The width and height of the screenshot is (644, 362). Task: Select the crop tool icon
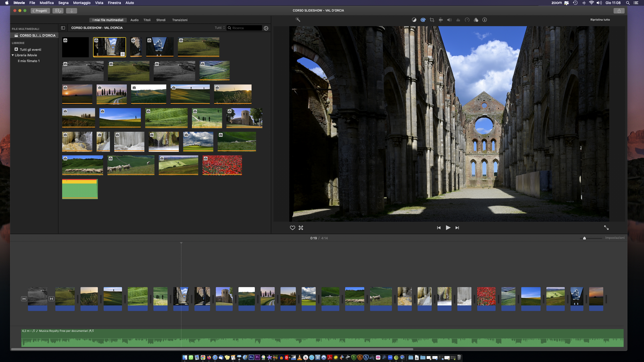tap(432, 20)
